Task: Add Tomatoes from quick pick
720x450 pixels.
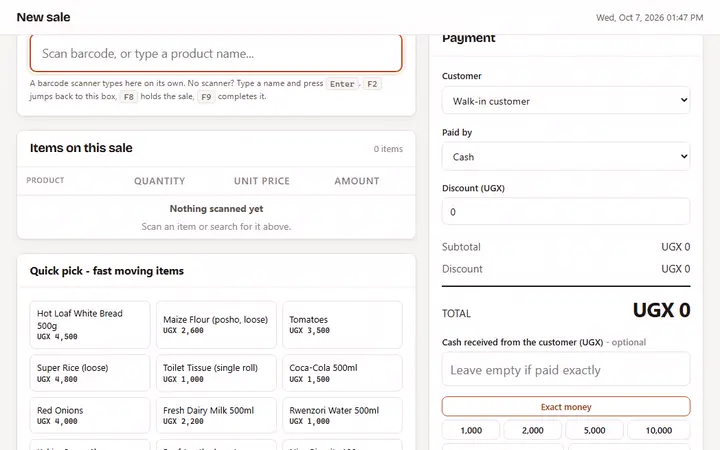Action: tap(342, 325)
